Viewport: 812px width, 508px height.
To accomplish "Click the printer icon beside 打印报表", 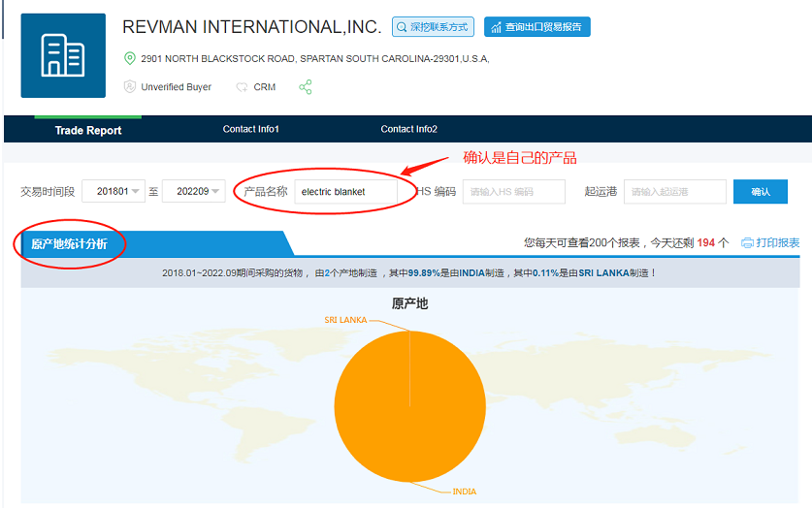I will [747, 242].
